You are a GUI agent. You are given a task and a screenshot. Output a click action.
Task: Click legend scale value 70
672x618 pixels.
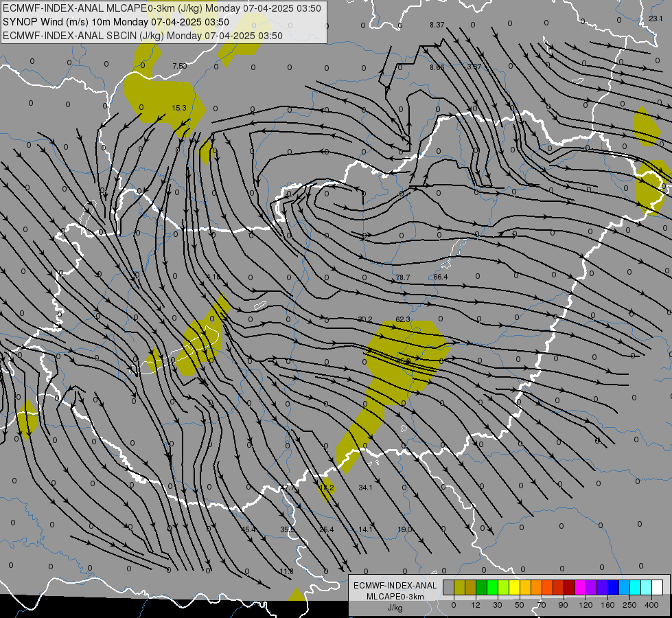point(542,605)
